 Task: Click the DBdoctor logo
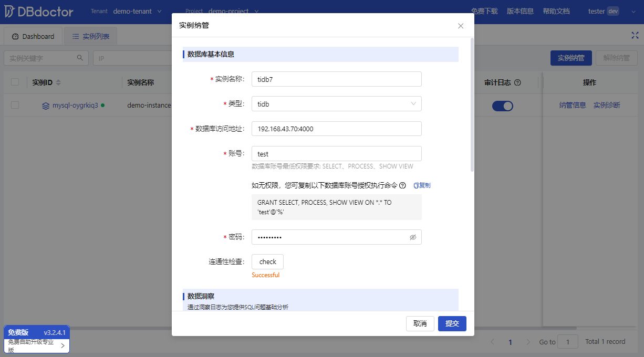(x=39, y=12)
